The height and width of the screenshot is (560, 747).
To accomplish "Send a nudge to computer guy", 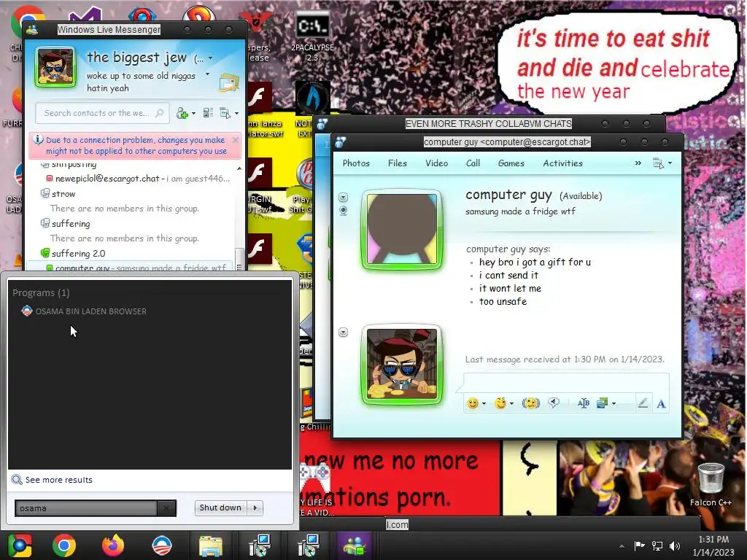I will point(530,403).
